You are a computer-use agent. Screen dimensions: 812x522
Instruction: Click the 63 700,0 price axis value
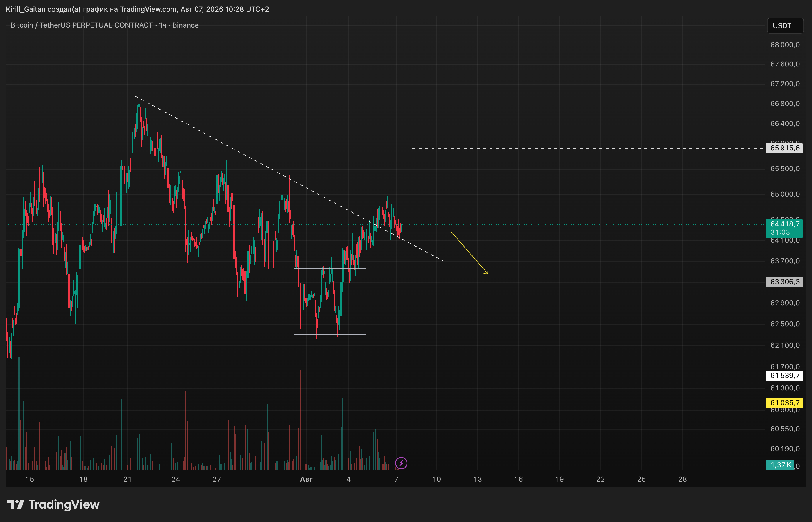point(785,261)
